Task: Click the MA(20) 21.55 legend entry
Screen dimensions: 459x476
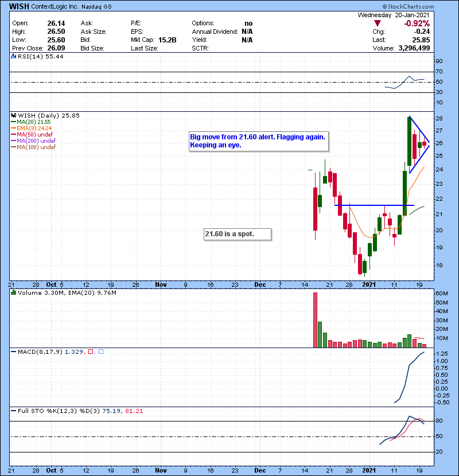Action: coord(31,122)
